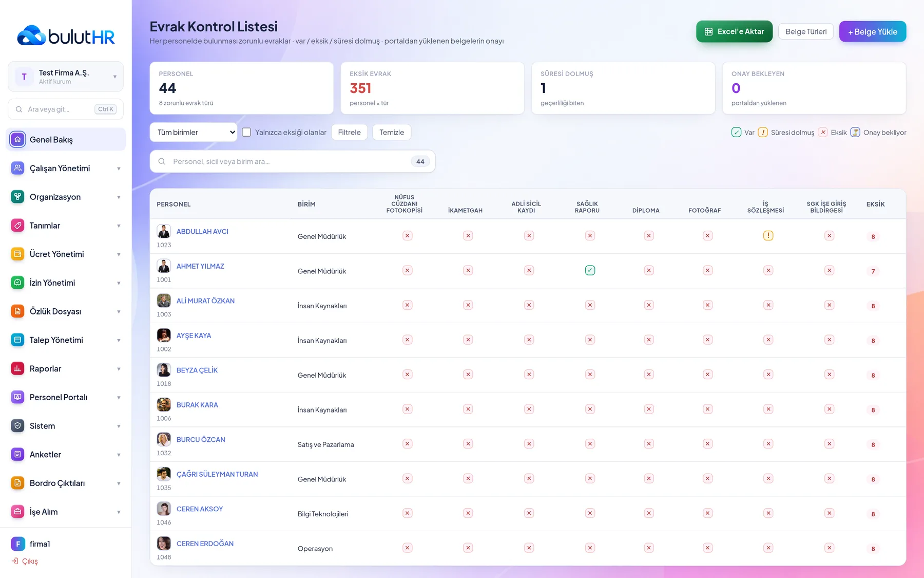Open Test Firma A.Ş. company switcher
924x578 pixels.
(66, 77)
